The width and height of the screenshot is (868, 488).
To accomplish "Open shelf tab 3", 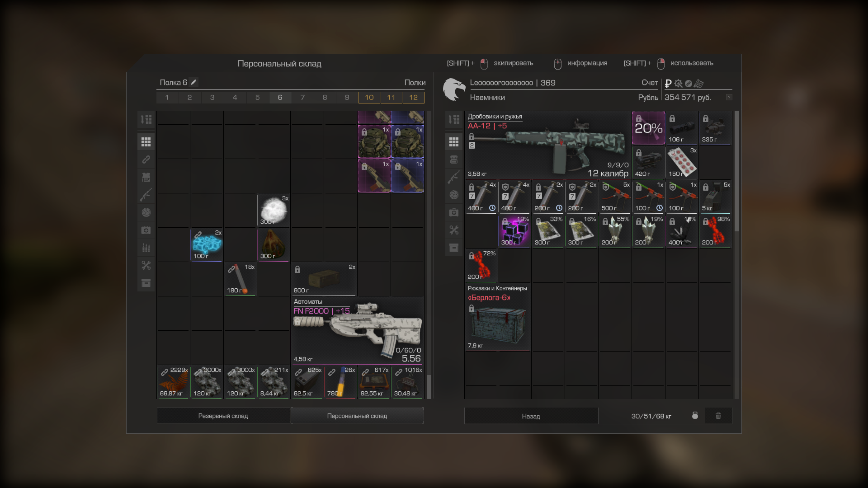I will click(212, 97).
